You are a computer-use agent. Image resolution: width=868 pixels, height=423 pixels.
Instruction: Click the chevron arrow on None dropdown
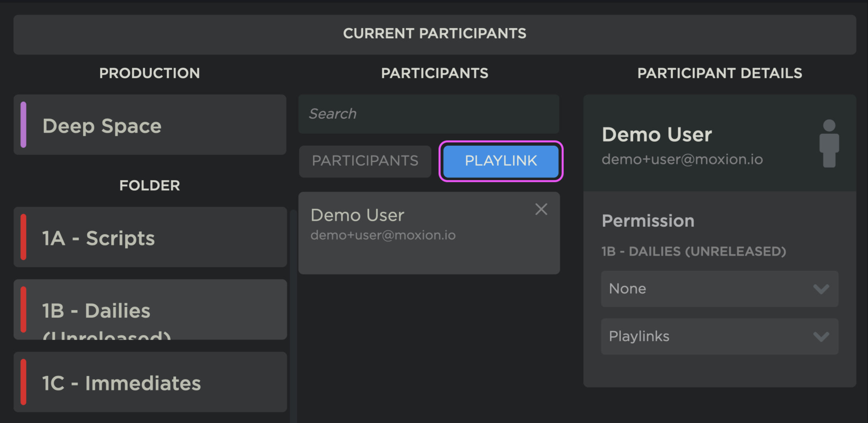click(x=821, y=289)
